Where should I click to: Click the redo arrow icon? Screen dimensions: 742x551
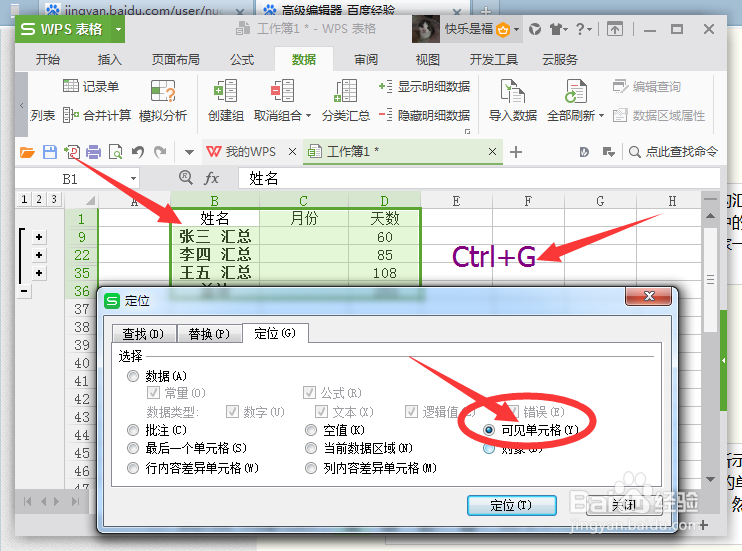[160, 152]
